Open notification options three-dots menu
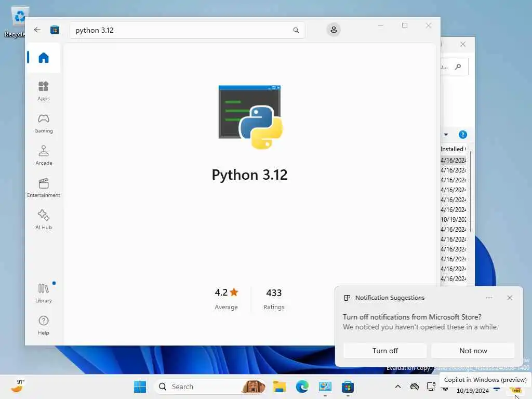The height and width of the screenshot is (399, 532). [x=488, y=298]
